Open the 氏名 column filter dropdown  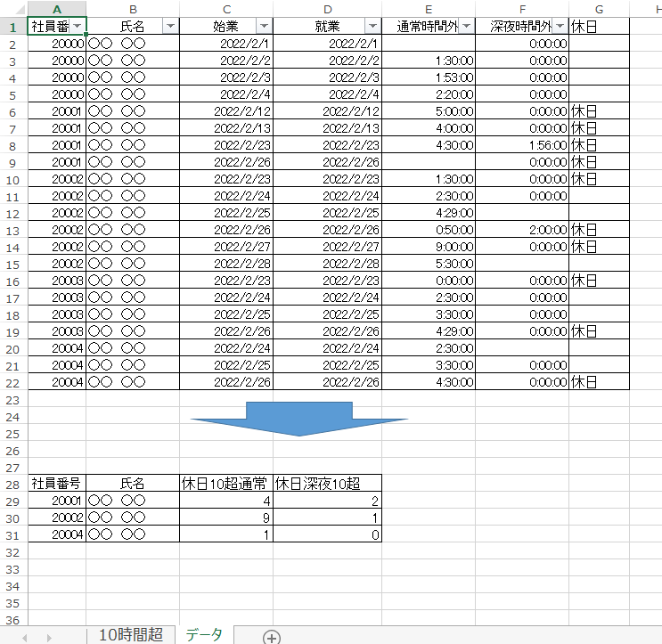(170, 26)
